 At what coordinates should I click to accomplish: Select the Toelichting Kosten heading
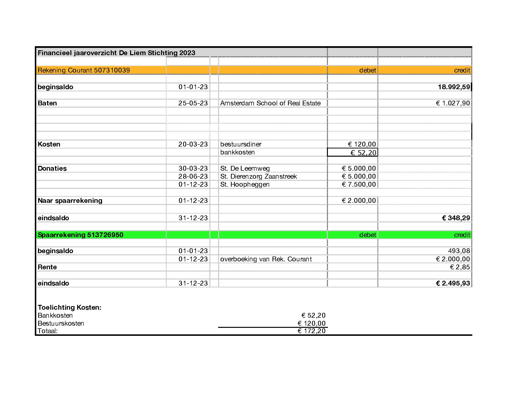(69, 307)
